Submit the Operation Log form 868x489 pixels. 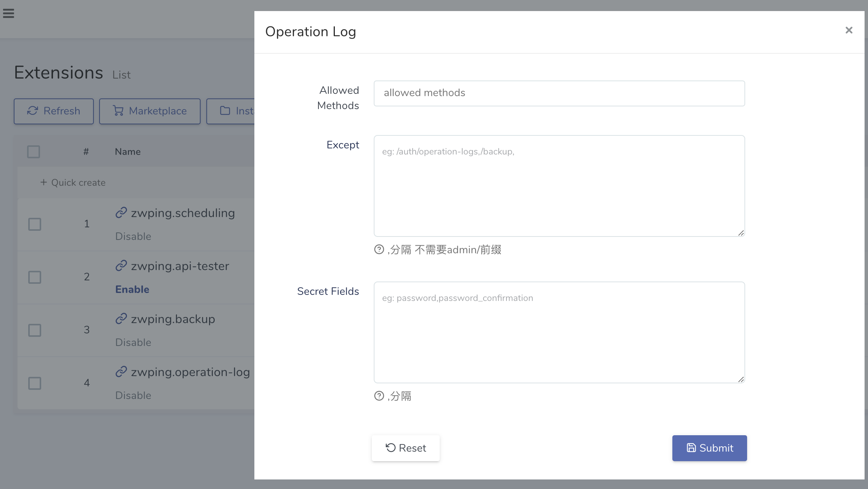(709, 448)
